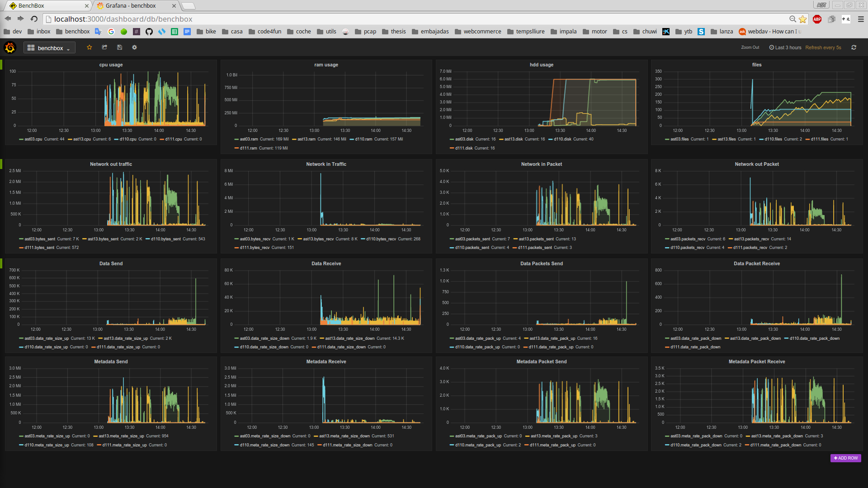Viewport: 868px width, 488px height.
Task: Click the d111.disk legend color swatch
Action: [x=452, y=148]
